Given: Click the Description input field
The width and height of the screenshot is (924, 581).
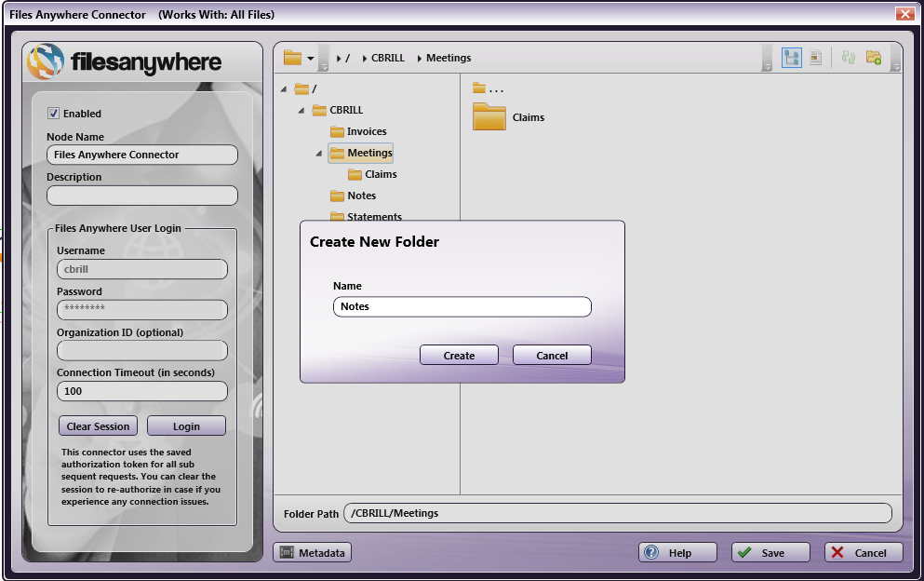Looking at the screenshot, I should tap(142, 196).
